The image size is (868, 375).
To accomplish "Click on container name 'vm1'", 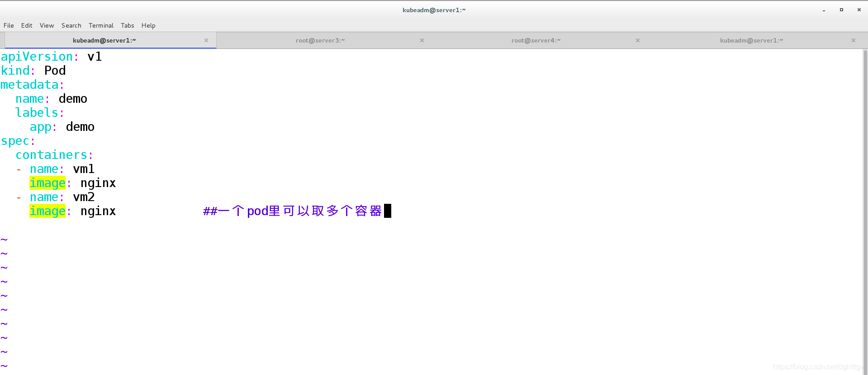I will pyautogui.click(x=84, y=169).
